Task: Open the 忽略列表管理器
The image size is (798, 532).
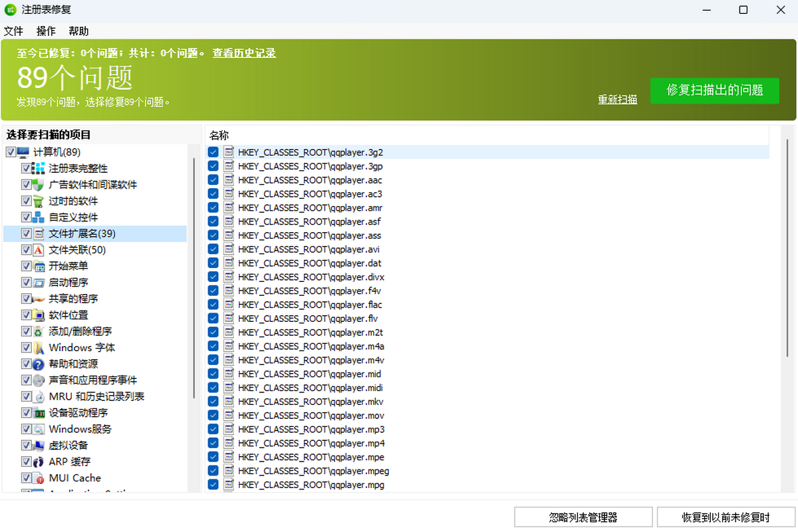Action: pyautogui.click(x=583, y=517)
